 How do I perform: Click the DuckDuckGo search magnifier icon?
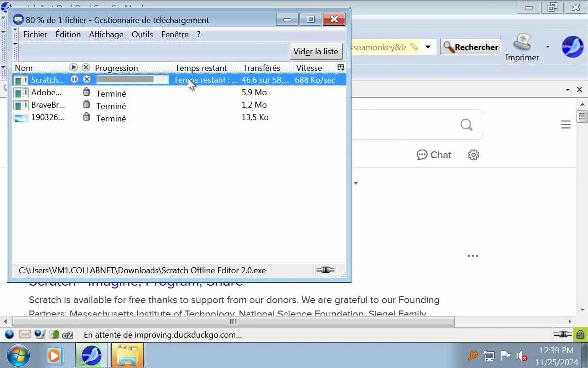[x=466, y=125]
